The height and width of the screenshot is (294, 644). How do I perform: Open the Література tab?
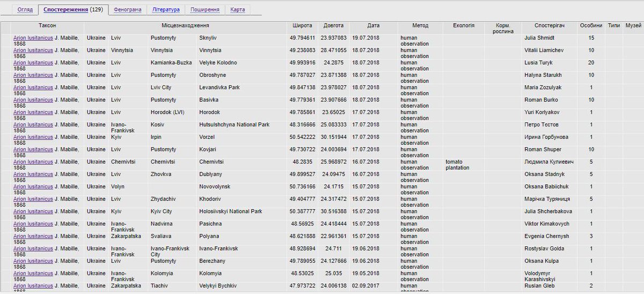(166, 10)
